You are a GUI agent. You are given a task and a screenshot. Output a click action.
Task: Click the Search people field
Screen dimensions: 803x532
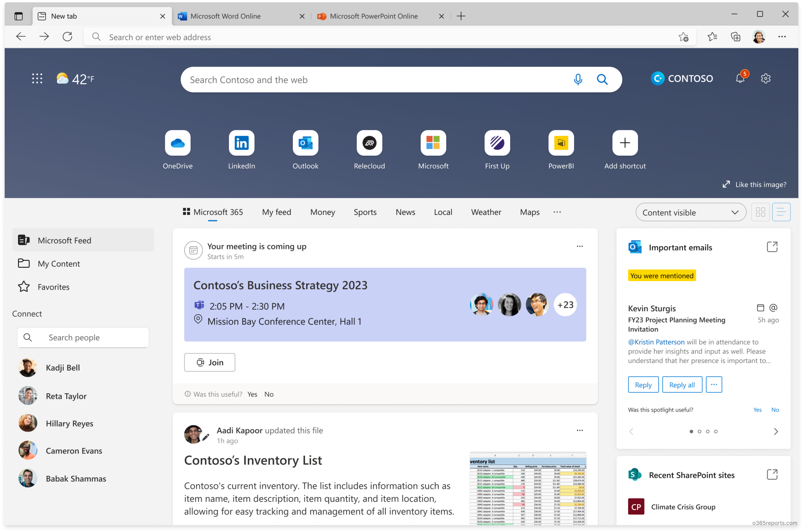tap(83, 338)
